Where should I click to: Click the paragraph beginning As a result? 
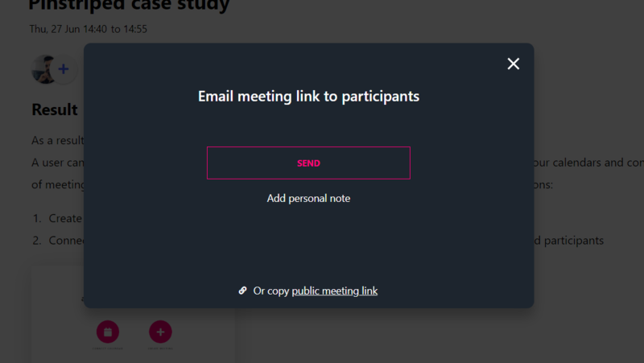point(58,140)
